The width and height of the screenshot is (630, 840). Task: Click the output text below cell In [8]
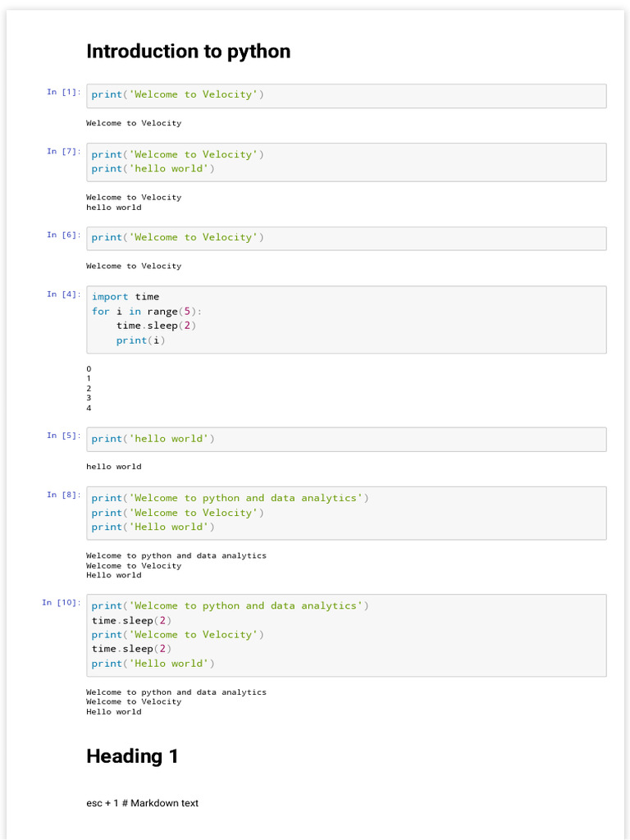[x=176, y=565]
